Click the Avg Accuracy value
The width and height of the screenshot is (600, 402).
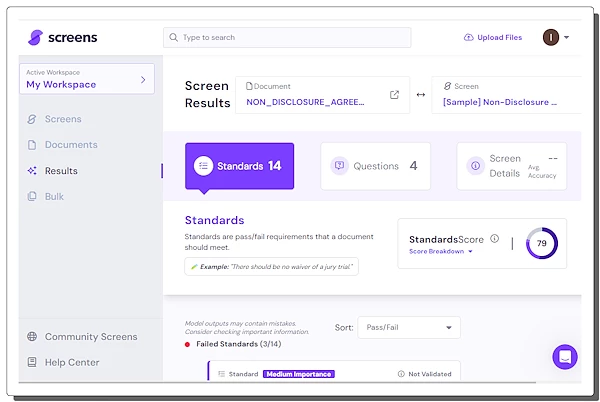click(553, 158)
